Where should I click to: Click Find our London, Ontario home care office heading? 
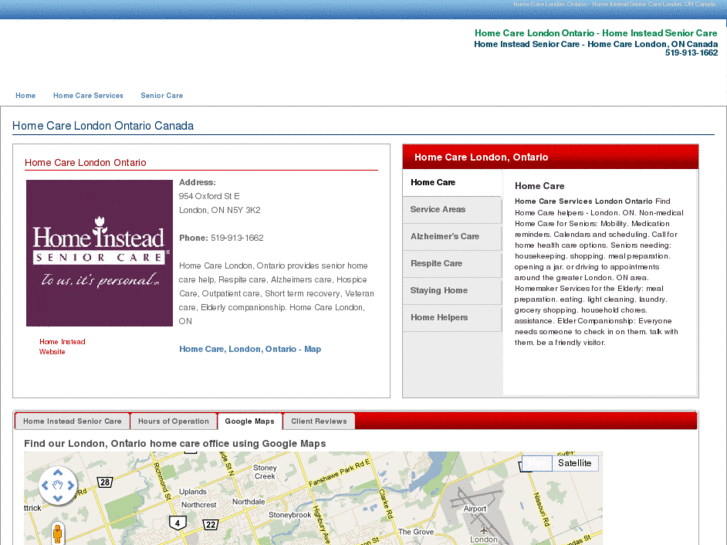pos(175,443)
